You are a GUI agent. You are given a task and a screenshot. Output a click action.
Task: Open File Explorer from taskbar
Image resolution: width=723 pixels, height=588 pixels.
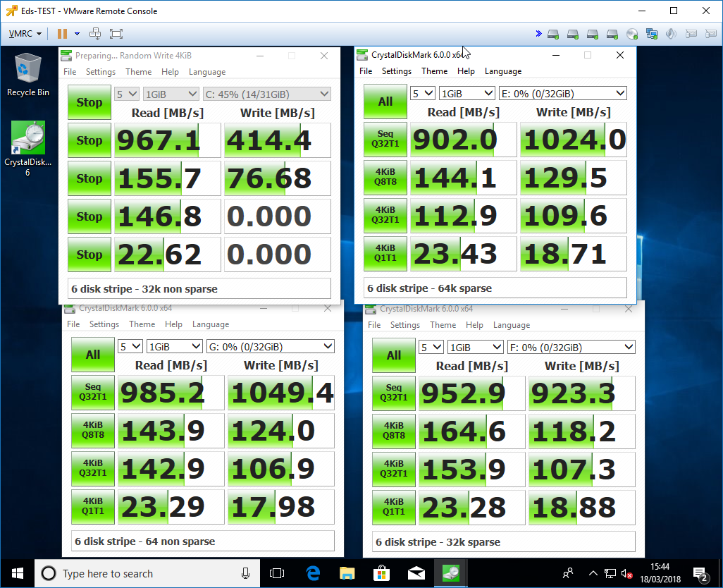click(347, 573)
